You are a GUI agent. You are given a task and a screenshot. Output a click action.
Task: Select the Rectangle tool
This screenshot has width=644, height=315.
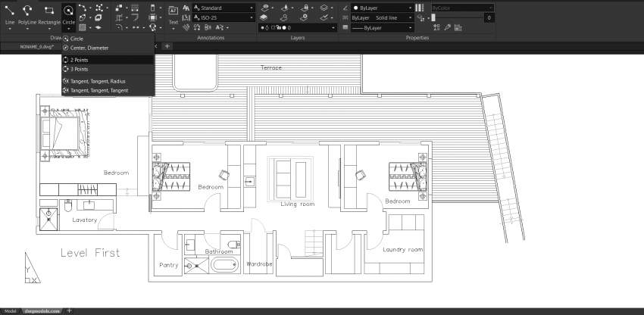pyautogui.click(x=49, y=14)
